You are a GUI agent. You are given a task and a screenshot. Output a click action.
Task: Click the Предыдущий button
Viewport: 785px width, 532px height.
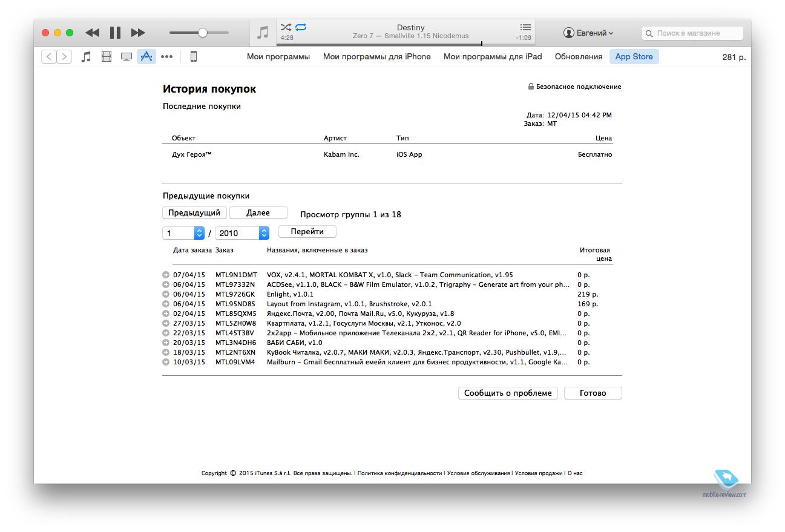(194, 213)
